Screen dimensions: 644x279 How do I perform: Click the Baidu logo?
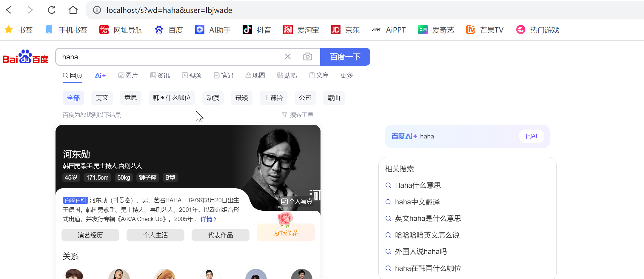[x=25, y=57]
